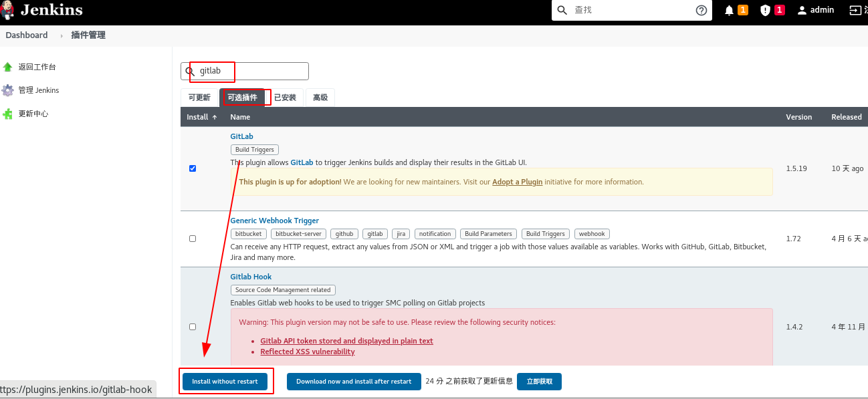Click Source Code Management related tag

point(283,290)
